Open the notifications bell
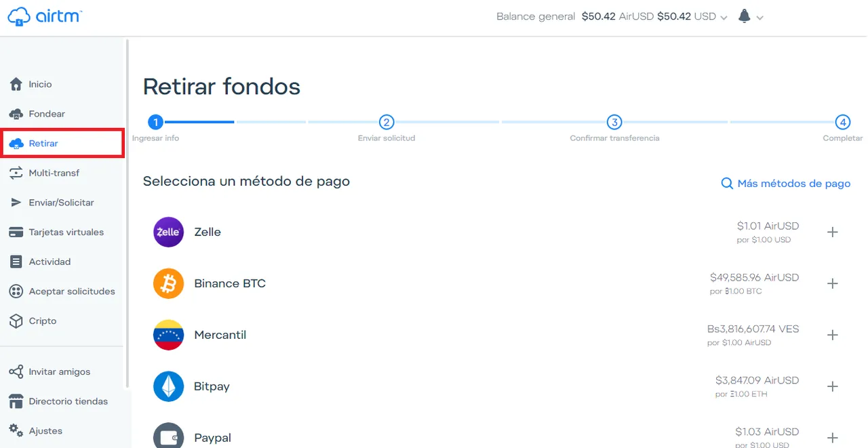 (x=744, y=16)
